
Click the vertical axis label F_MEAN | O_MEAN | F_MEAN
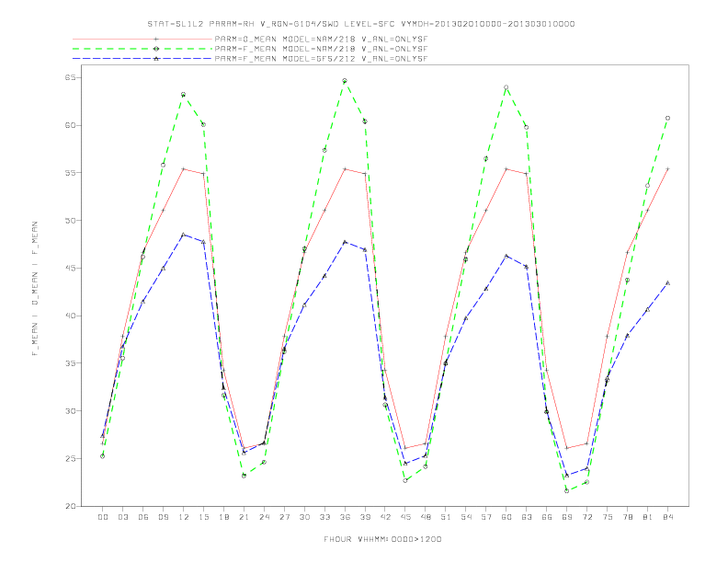(35, 289)
